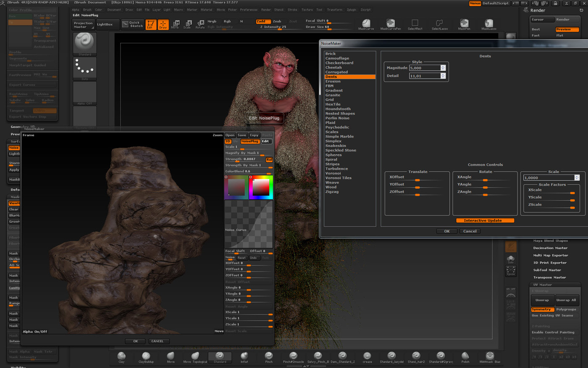Pick the Dam_Standard_2 brush
Viewport: 588px width, 368px height.
[342, 357]
